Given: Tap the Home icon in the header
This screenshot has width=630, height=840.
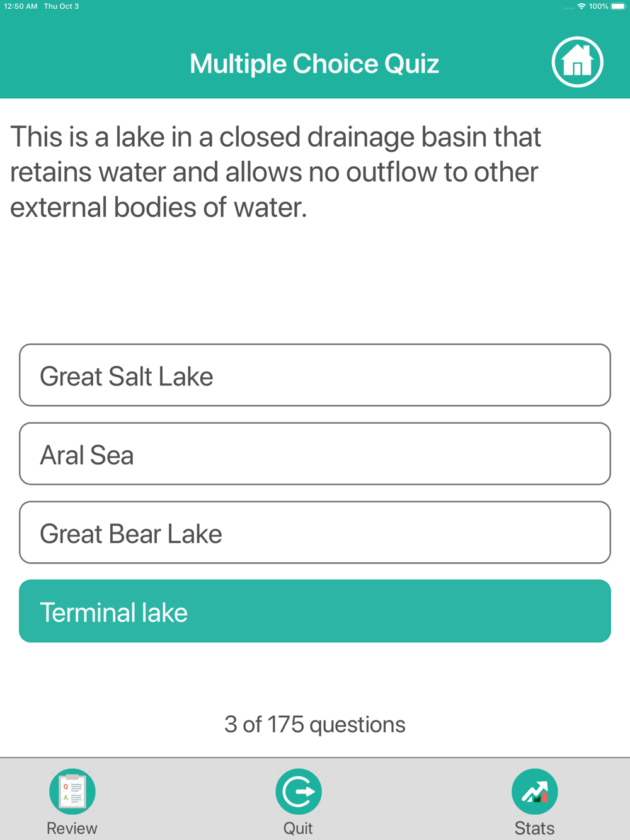Looking at the screenshot, I should (577, 62).
